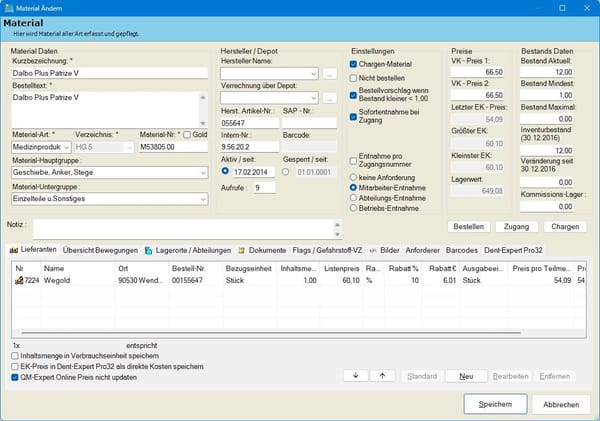Enable EK-Preis in Dent-Expert Pro32 checkbox

15,367
